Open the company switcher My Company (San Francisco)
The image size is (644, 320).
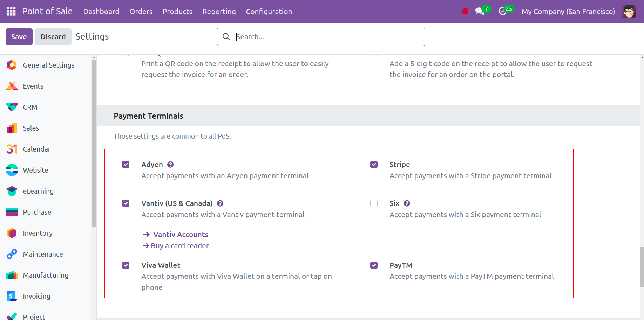click(x=568, y=12)
